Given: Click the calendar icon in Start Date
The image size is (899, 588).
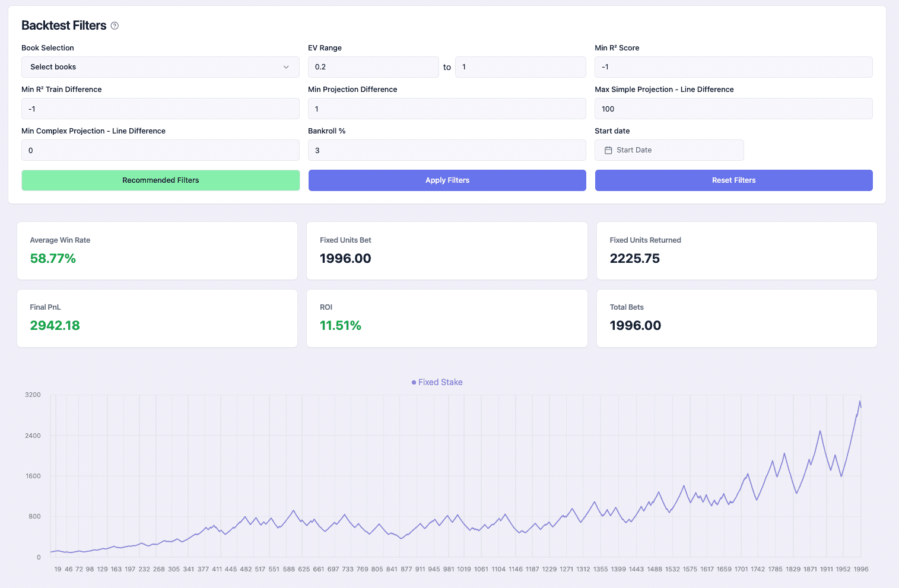Looking at the screenshot, I should point(608,150).
